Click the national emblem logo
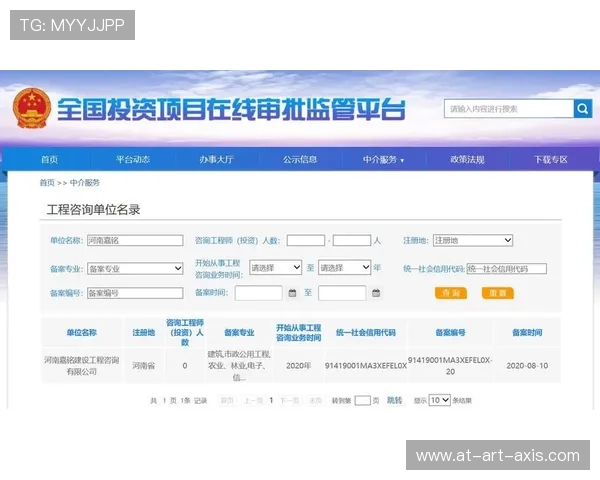This screenshot has height=480, width=600. [x=32, y=108]
